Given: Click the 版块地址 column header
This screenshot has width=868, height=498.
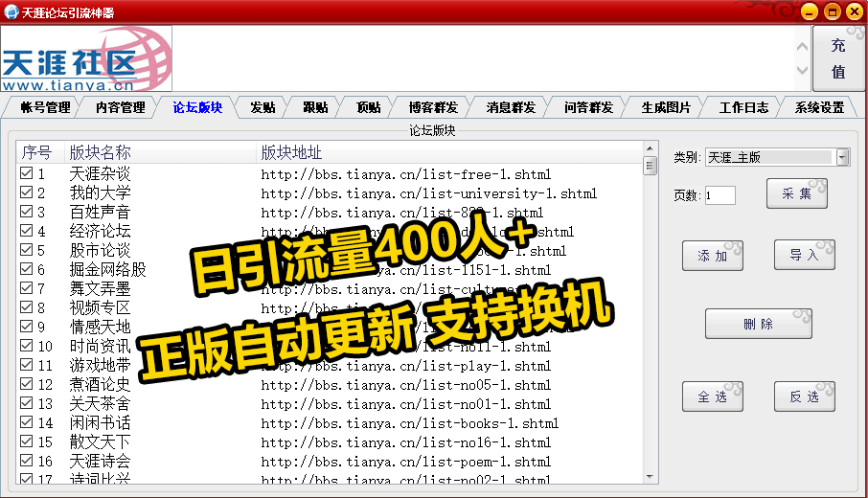Looking at the screenshot, I should [449, 152].
